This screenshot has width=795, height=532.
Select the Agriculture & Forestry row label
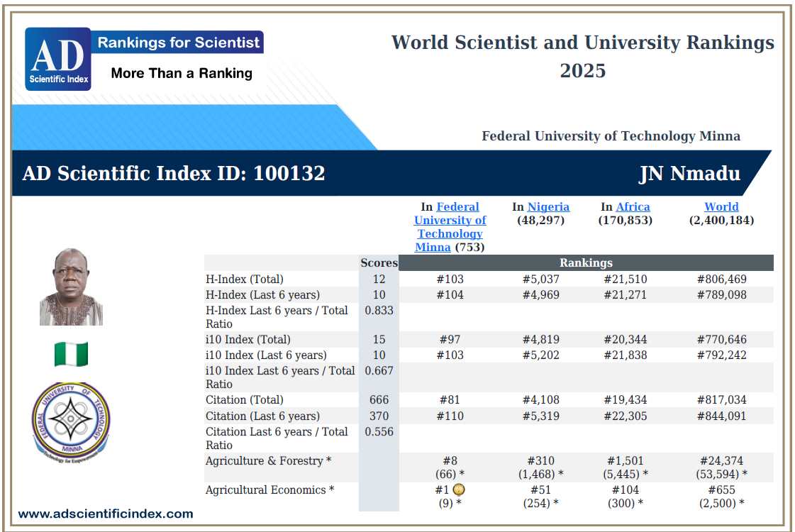click(x=268, y=460)
